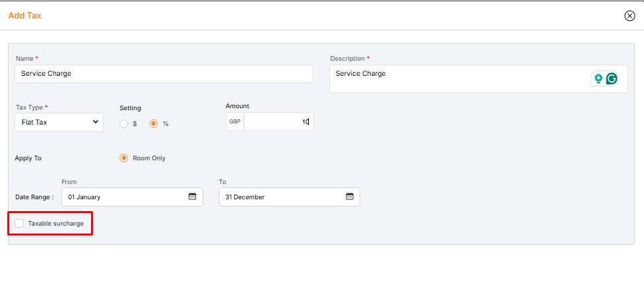Select the dollar ($) setting radio button

coord(124,123)
